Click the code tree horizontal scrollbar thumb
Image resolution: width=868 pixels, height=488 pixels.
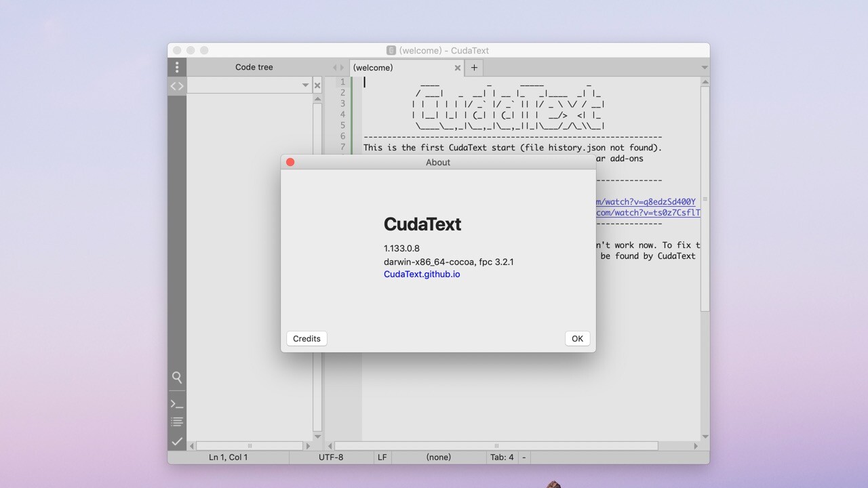(x=250, y=446)
